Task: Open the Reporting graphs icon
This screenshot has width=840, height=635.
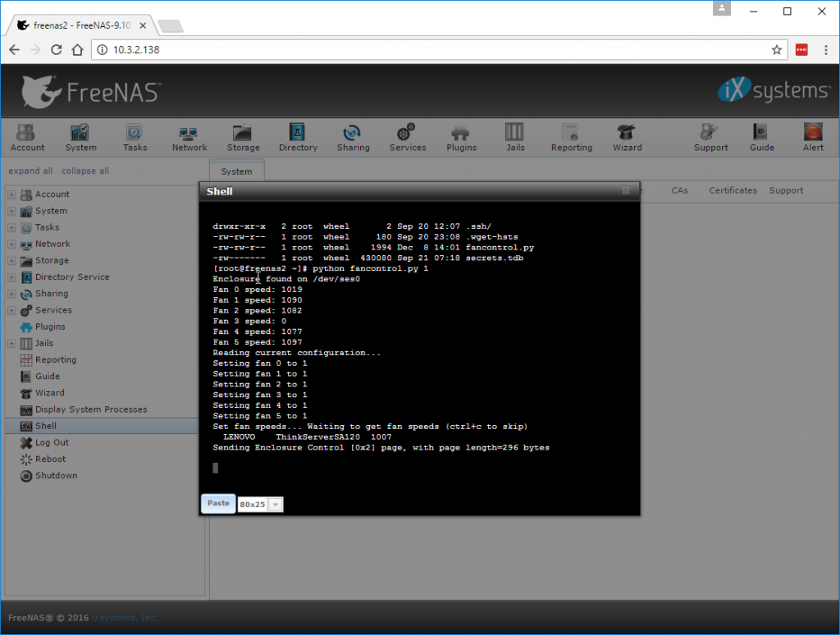Action: pos(571,135)
